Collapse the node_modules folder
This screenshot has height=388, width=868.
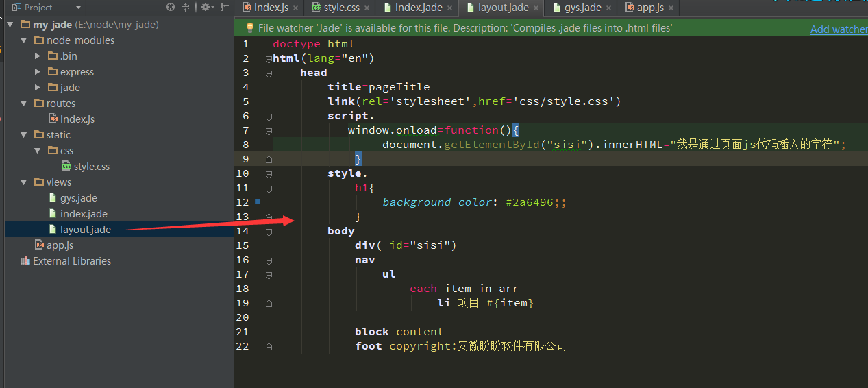[24, 40]
